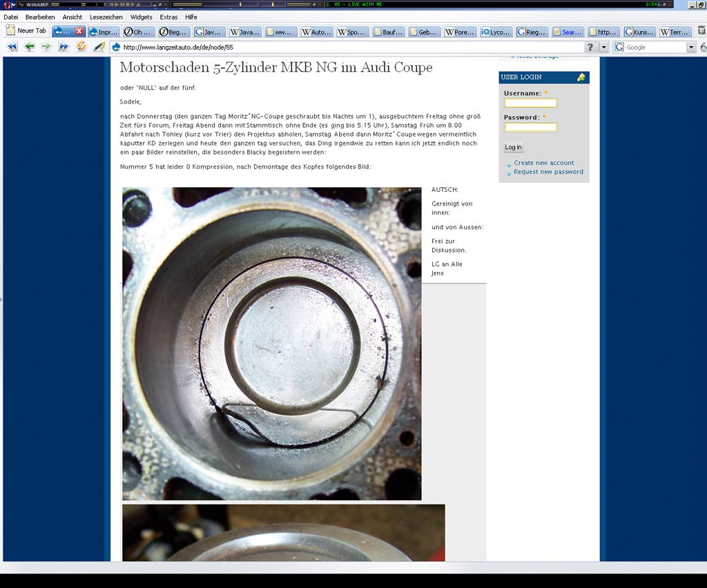Click the damaged piston cylinder photo
Viewport: 707px width, 588px height.
[271, 344]
